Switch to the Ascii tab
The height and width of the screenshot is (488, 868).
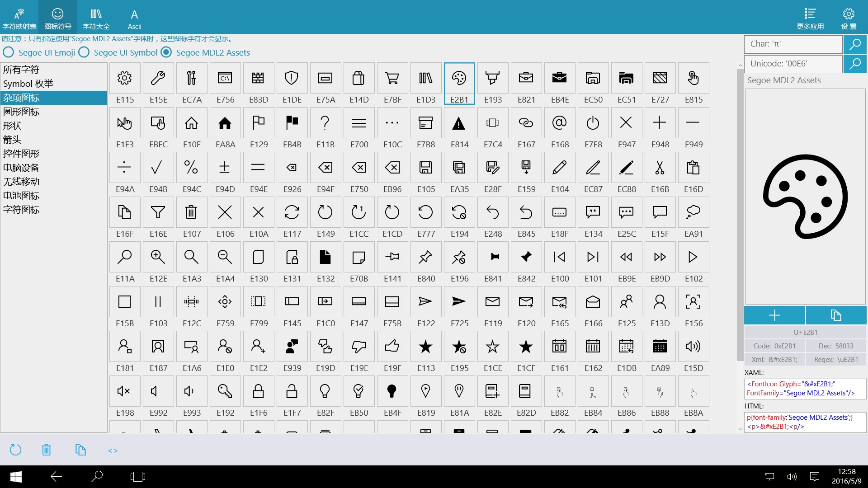(134, 17)
